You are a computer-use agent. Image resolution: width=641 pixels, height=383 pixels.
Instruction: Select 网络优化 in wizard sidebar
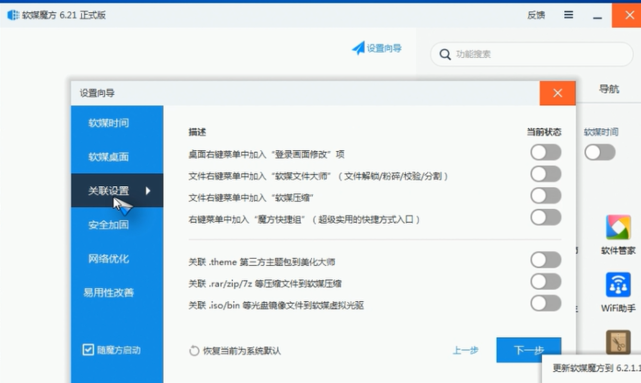[x=117, y=258]
